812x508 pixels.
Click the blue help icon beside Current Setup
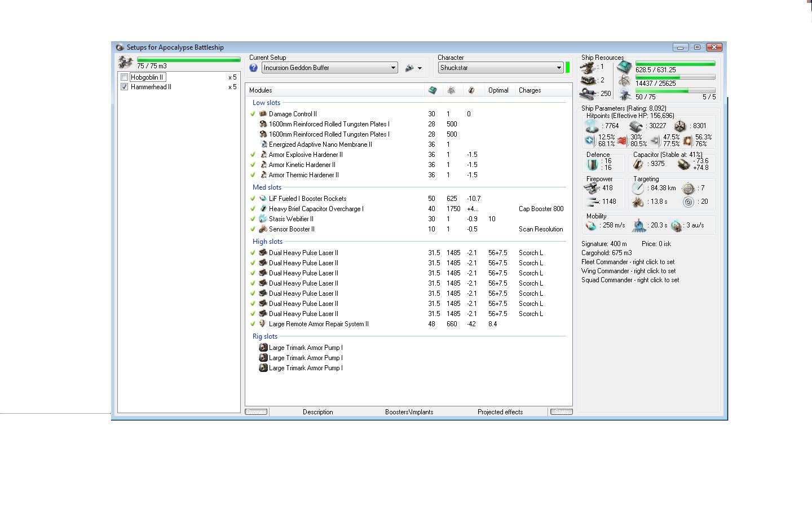(253, 68)
